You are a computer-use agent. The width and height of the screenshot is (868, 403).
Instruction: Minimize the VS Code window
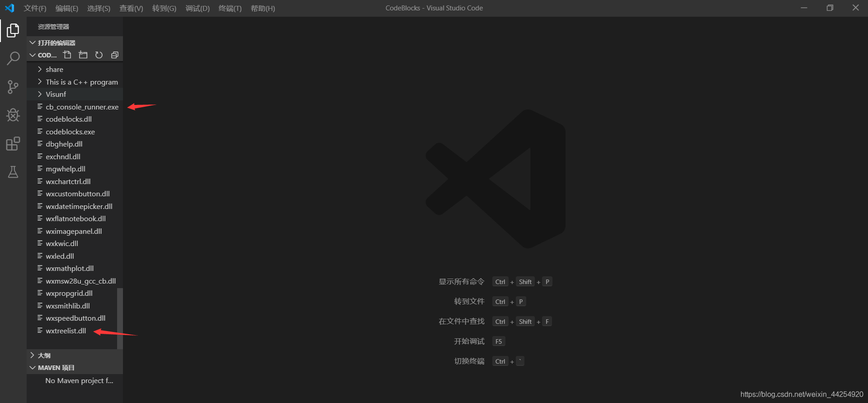[804, 8]
